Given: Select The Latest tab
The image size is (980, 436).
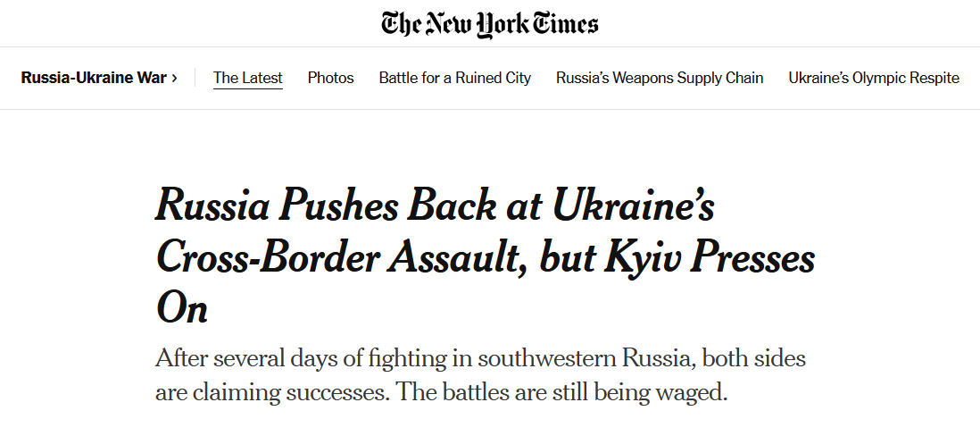Looking at the screenshot, I should coord(248,78).
